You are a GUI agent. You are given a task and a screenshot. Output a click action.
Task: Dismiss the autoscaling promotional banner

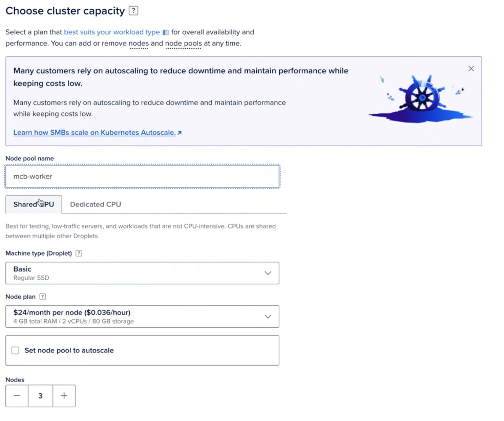[x=471, y=69]
